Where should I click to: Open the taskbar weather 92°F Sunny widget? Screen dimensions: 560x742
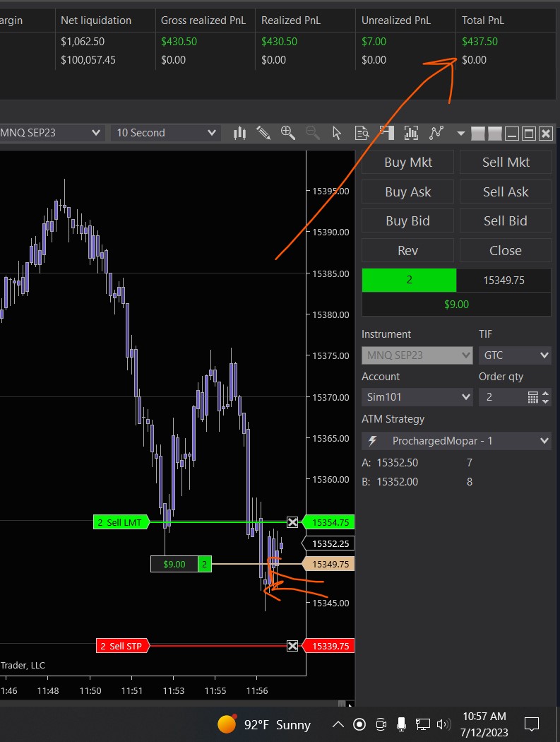coord(264,724)
